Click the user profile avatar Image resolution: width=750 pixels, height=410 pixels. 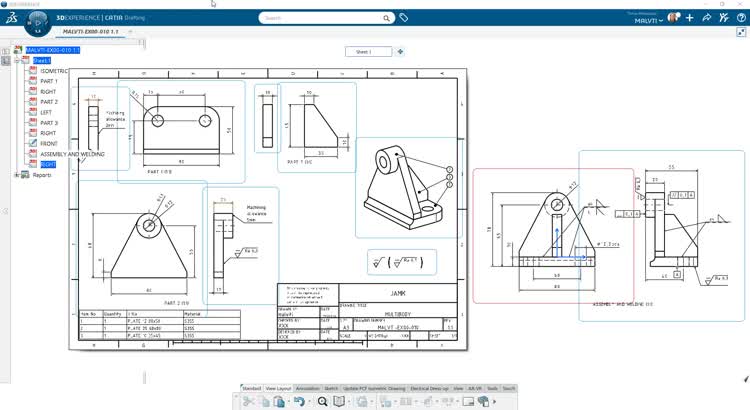[673, 18]
